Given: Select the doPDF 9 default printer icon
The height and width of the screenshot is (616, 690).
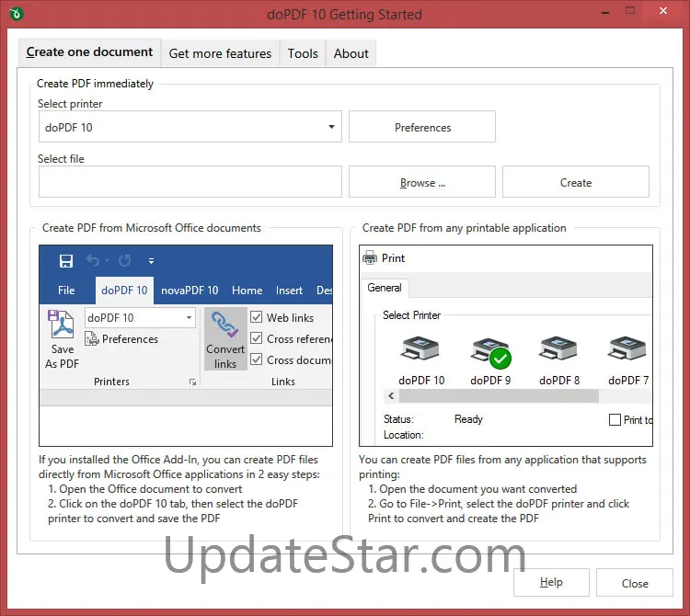Looking at the screenshot, I should pos(490,353).
